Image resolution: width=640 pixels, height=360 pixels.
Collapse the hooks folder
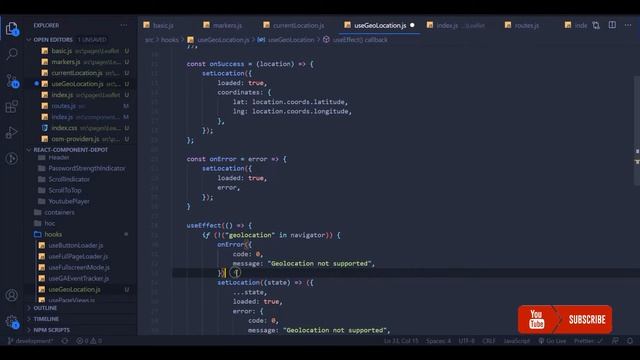coord(53,234)
